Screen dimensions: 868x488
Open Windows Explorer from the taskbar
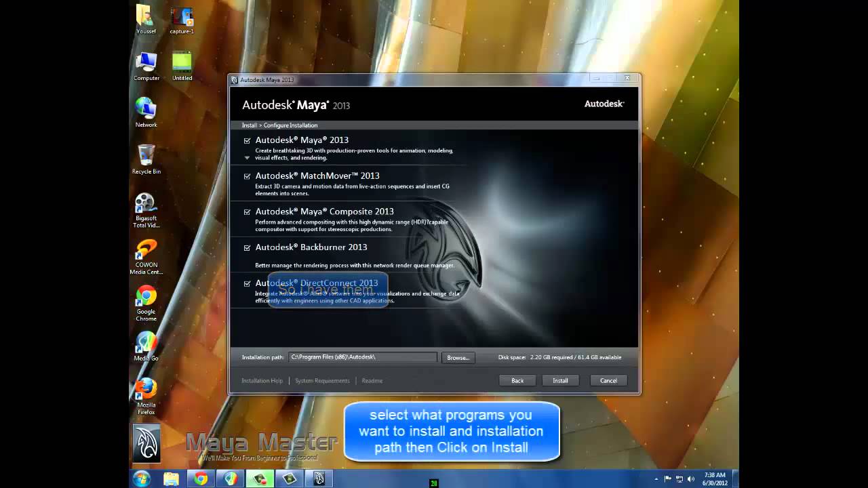coord(171,479)
